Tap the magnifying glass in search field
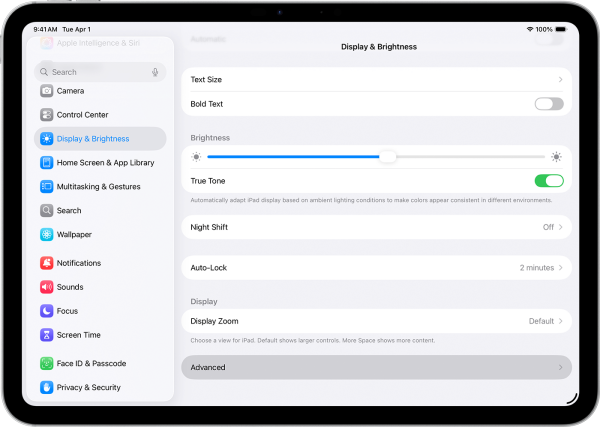600x427 pixels. point(44,72)
